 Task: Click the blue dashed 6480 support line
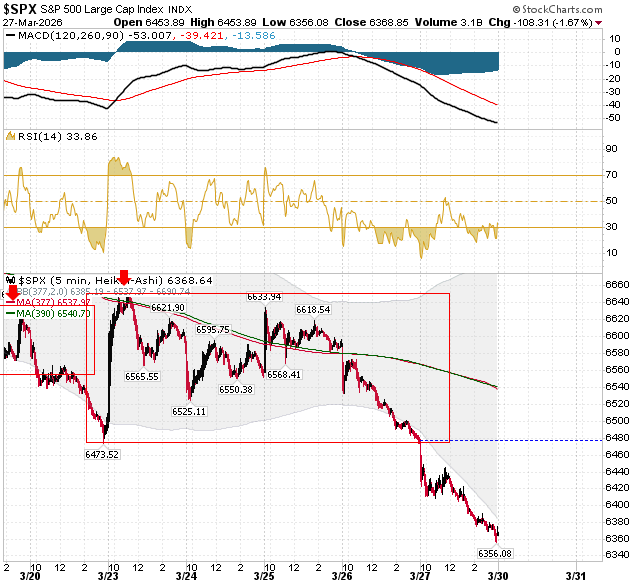(x=512, y=440)
